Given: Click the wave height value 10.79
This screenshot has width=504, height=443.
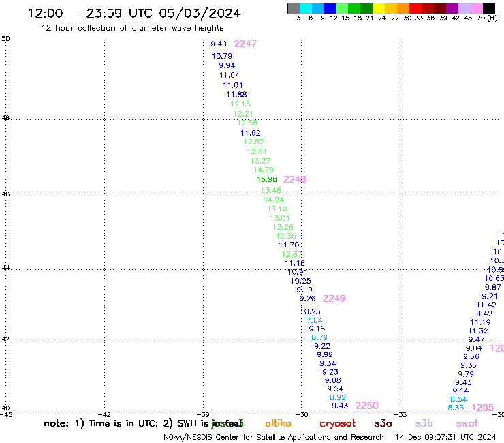Looking at the screenshot, I should (x=222, y=56).
